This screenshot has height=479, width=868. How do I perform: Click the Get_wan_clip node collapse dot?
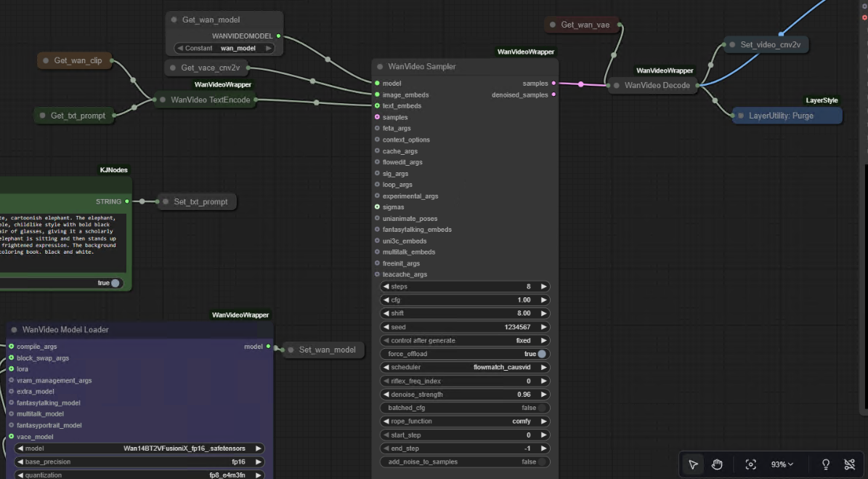(x=46, y=61)
